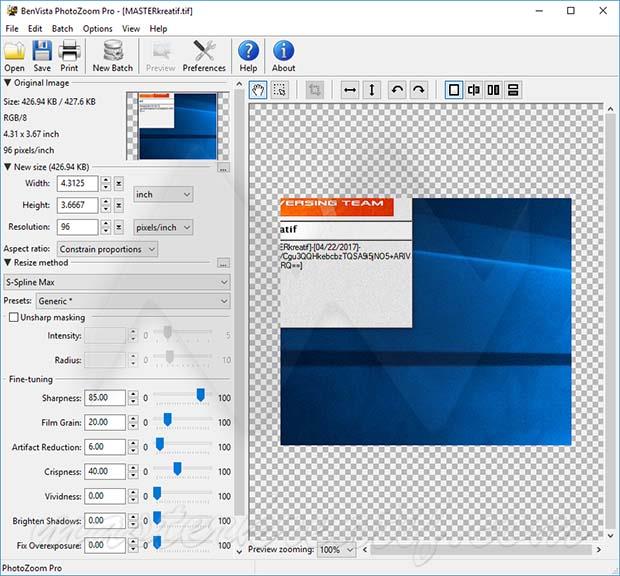The image size is (620, 576).
Task: Open the Constrain proportions dropdown
Action: (107, 249)
